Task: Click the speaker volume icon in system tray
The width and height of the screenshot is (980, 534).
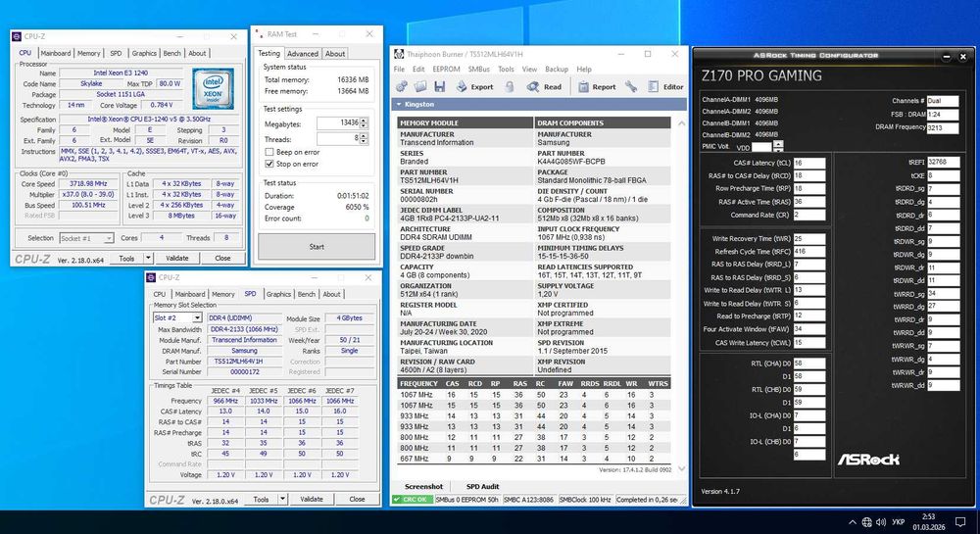Action: coord(881,522)
